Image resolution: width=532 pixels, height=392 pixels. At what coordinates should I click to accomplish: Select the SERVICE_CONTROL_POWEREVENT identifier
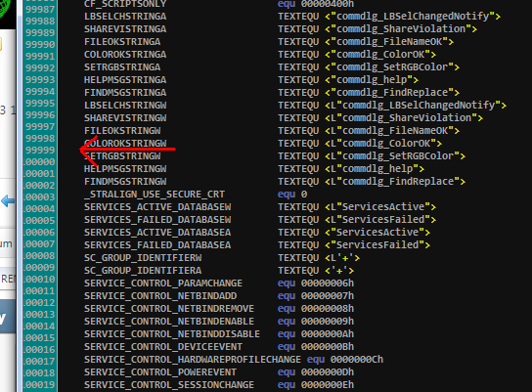tap(160, 372)
